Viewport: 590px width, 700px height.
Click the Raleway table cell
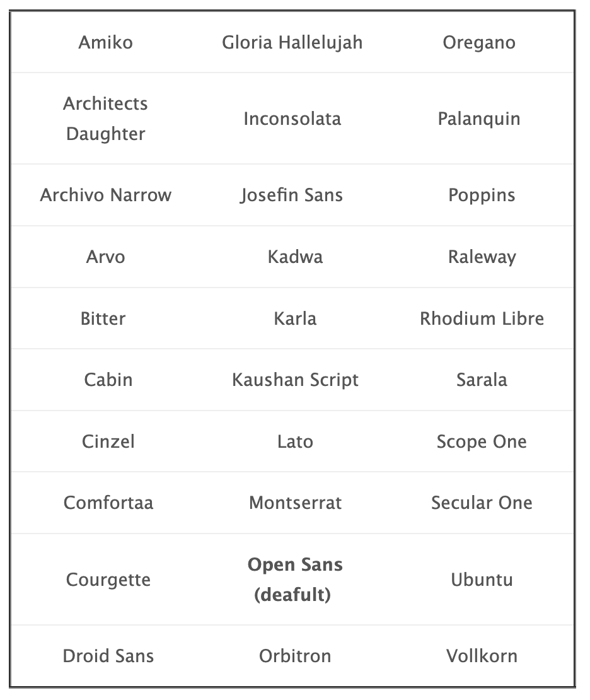pyautogui.click(x=482, y=257)
